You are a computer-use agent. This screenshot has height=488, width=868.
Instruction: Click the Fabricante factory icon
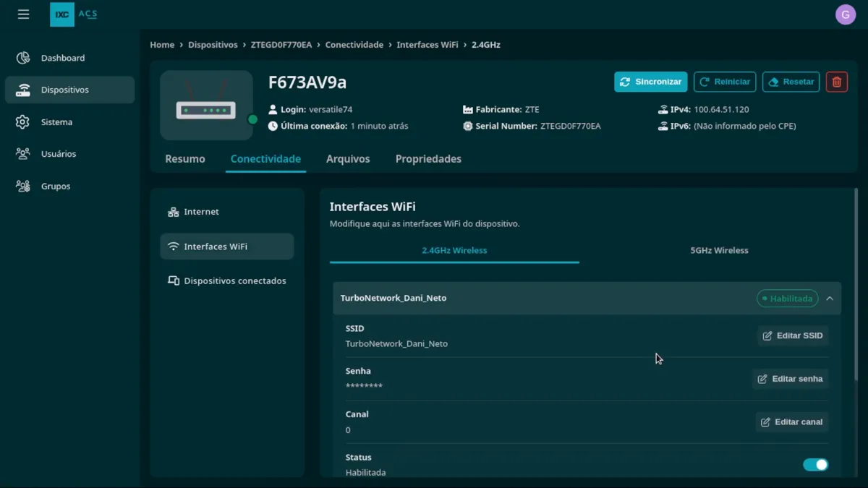[468, 110]
